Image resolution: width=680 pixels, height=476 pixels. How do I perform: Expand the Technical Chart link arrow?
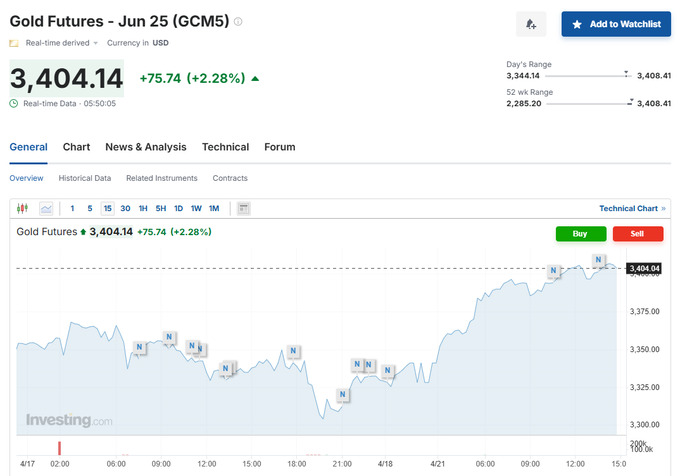(665, 208)
